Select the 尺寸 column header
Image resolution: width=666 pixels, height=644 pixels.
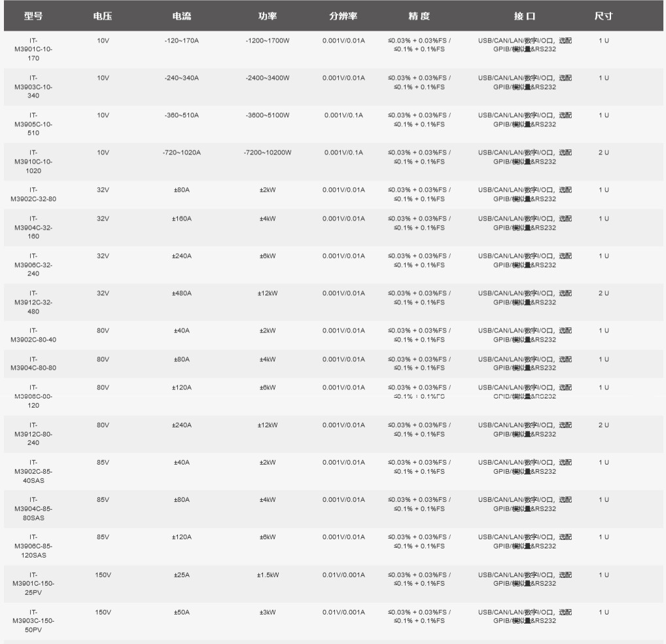click(603, 16)
